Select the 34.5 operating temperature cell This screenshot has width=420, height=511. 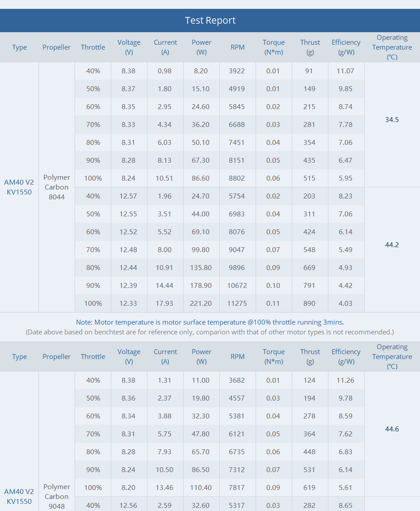(392, 120)
